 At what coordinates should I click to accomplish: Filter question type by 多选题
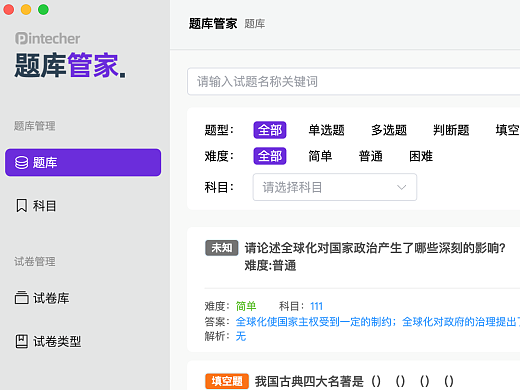pyautogui.click(x=389, y=130)
